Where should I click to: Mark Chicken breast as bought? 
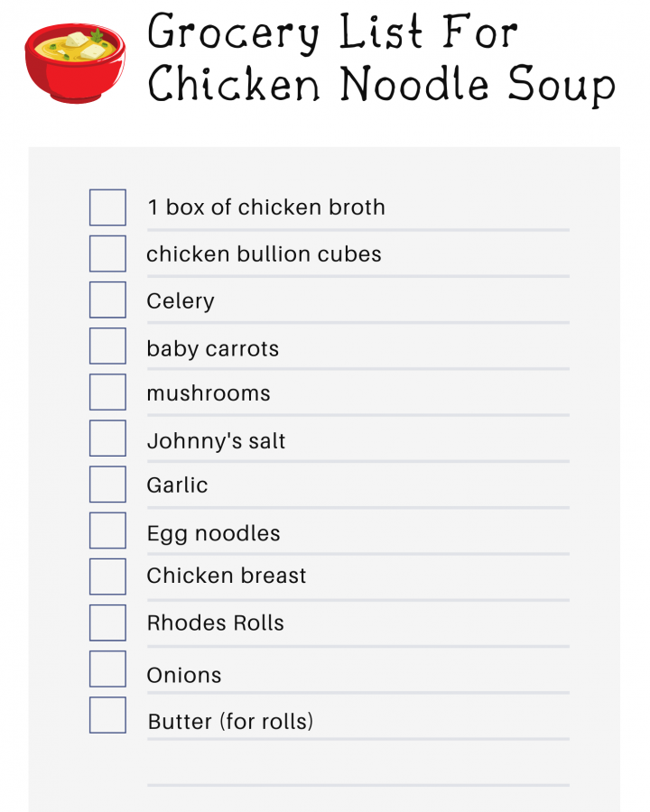[107, 577]
